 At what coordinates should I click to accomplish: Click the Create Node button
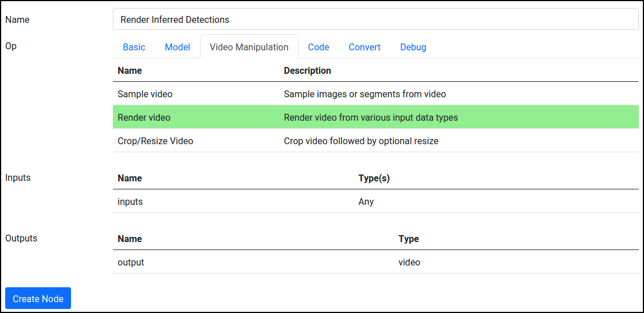coord(38,298)
